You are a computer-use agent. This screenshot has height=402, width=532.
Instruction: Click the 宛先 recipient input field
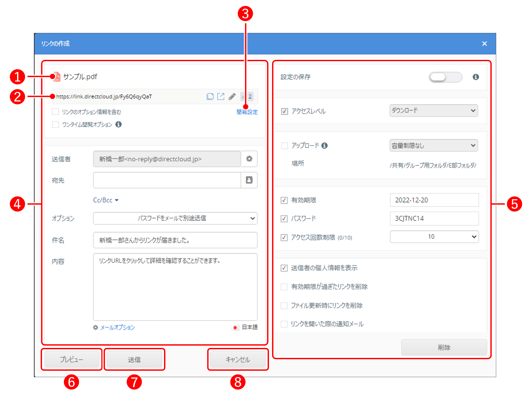point(167,180)
